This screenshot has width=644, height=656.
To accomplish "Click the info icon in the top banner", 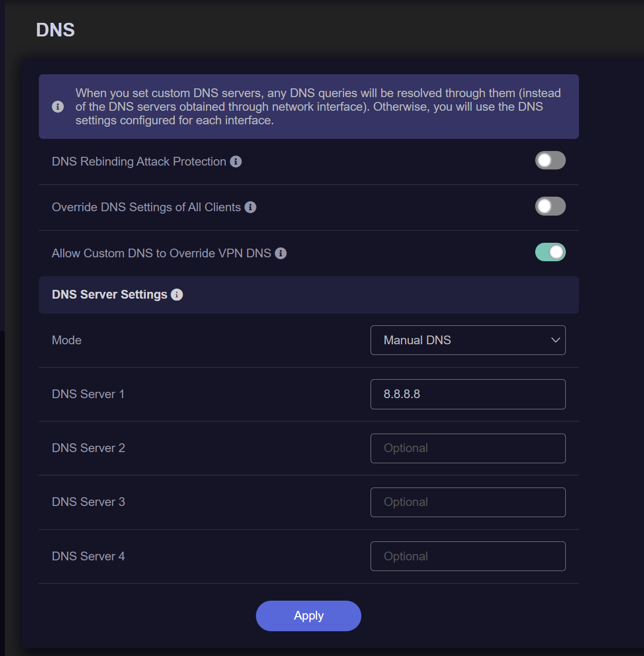I will coord(58,107).
